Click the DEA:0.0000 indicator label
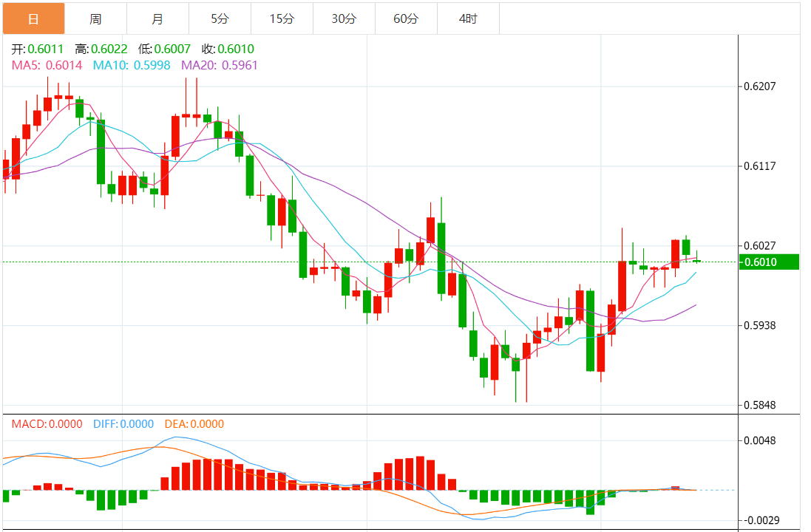 194,424
